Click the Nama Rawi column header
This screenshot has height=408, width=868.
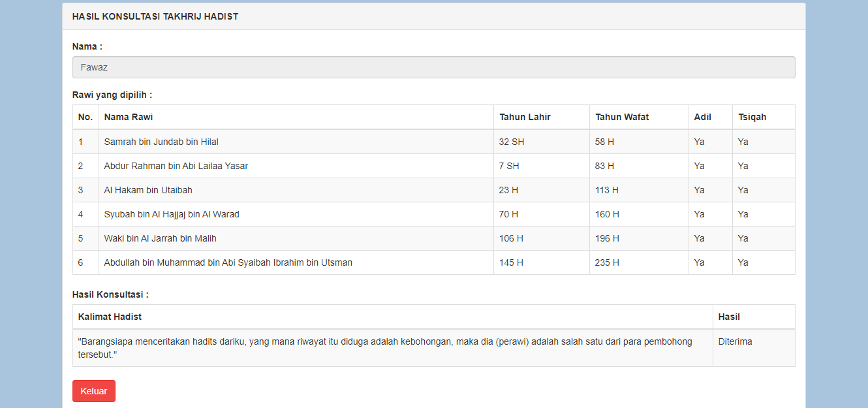[129, 117]
